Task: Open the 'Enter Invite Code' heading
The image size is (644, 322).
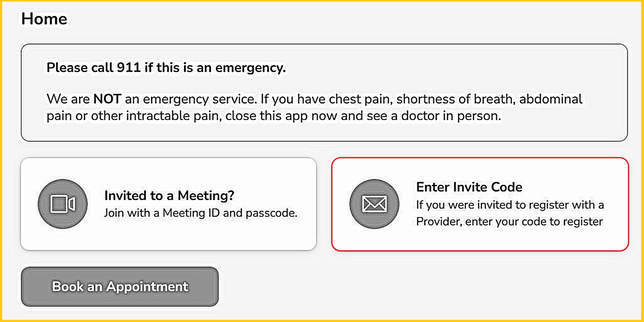Action: (469, 187)
